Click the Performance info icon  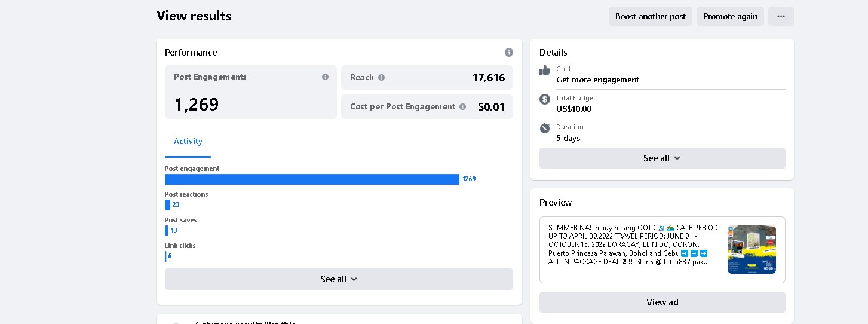(509, 53)
